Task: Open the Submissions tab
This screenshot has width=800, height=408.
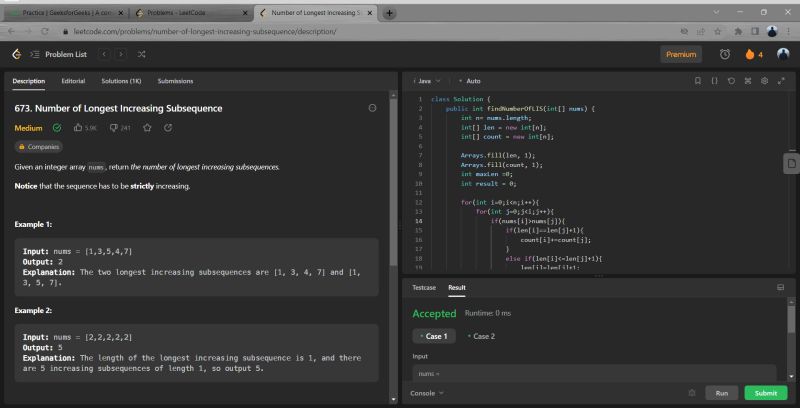Action: click(x=175, y=81)
